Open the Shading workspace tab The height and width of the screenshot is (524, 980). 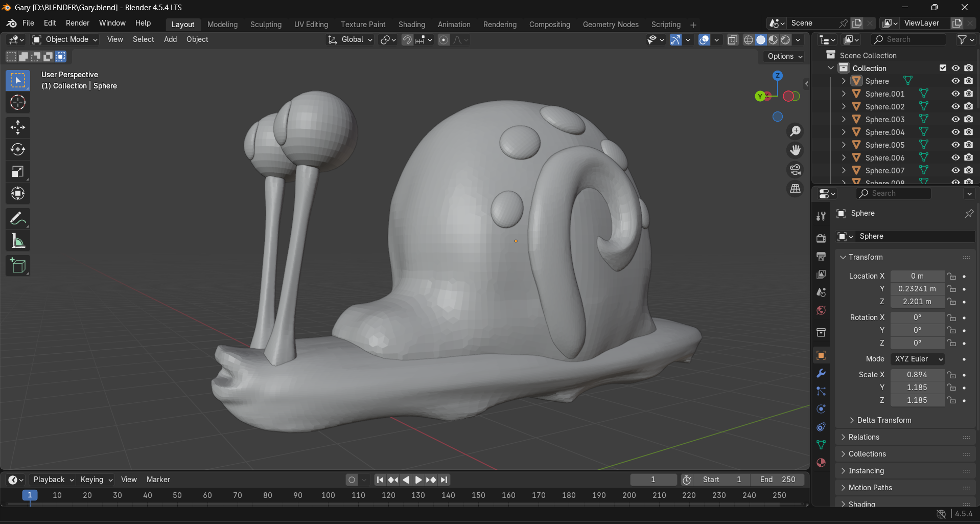pos(412,25)
